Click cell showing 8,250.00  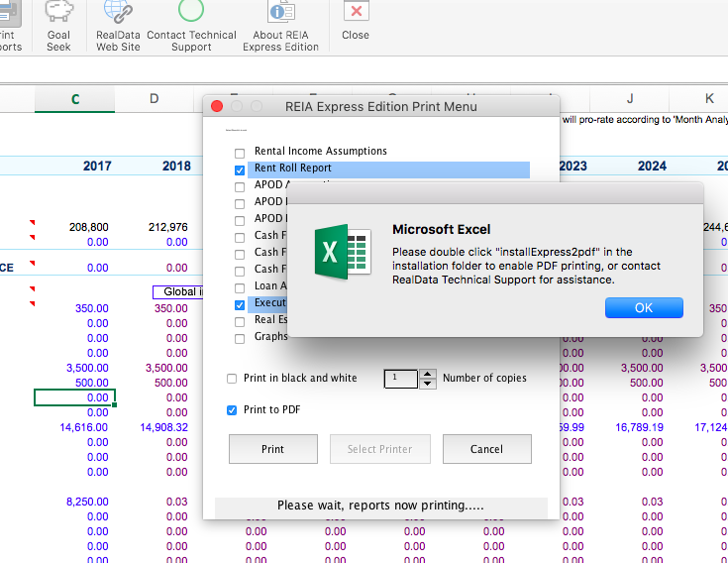point(87,502)
